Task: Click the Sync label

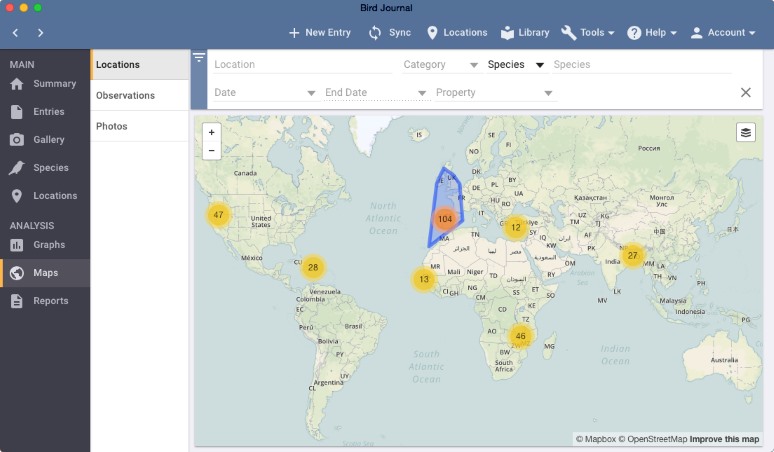Action: coord(400,33)
